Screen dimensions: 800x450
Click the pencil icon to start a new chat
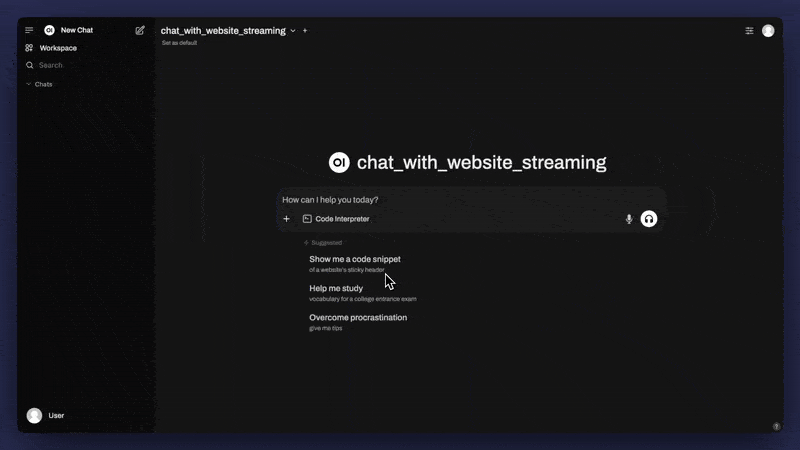point(140,31)
